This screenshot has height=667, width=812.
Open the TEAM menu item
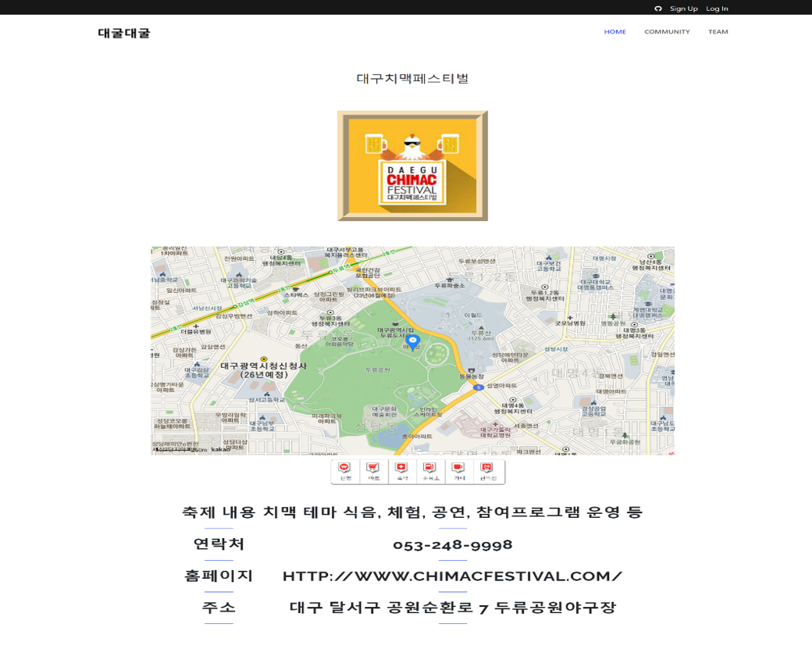point(718,31)
